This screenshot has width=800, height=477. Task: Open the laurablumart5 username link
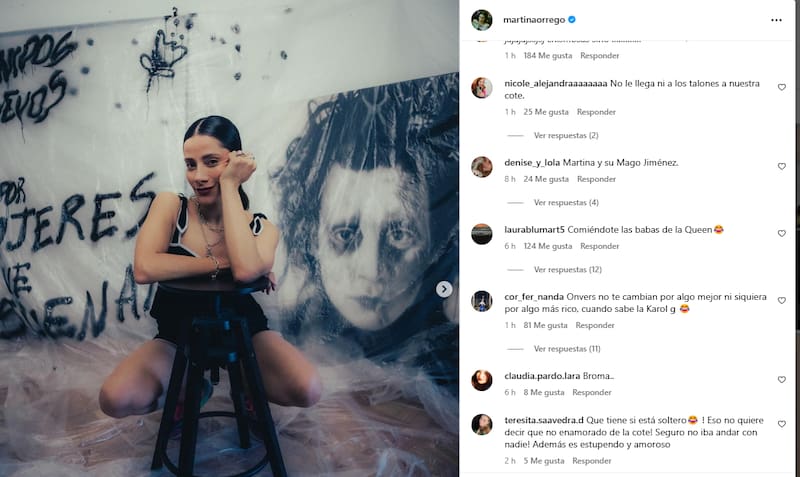pyautogui.click(x=534, y=230)
